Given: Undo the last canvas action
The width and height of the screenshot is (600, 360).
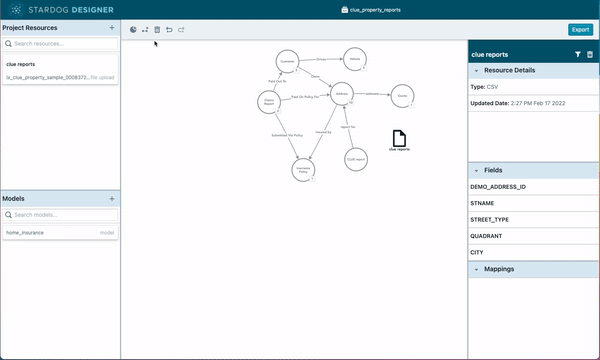Looking at the screenshot, I should pos(169,29).
